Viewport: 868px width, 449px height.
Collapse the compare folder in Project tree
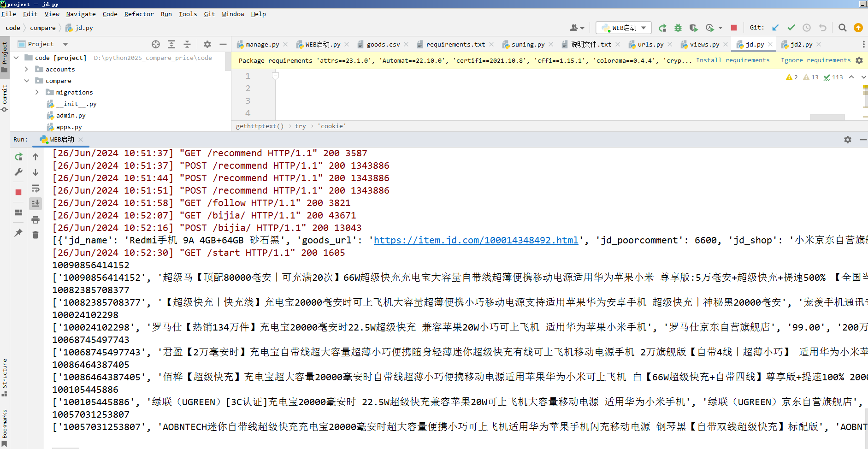point(27,80)
